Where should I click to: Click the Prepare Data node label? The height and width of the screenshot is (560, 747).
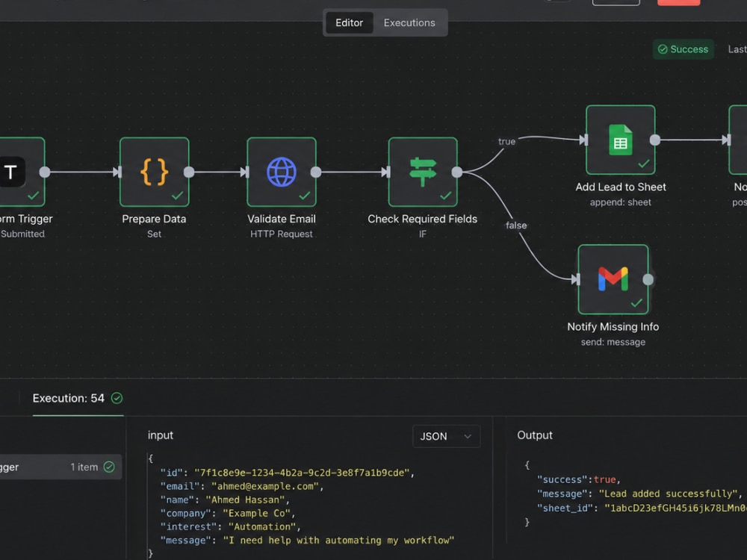coord(154,219)
